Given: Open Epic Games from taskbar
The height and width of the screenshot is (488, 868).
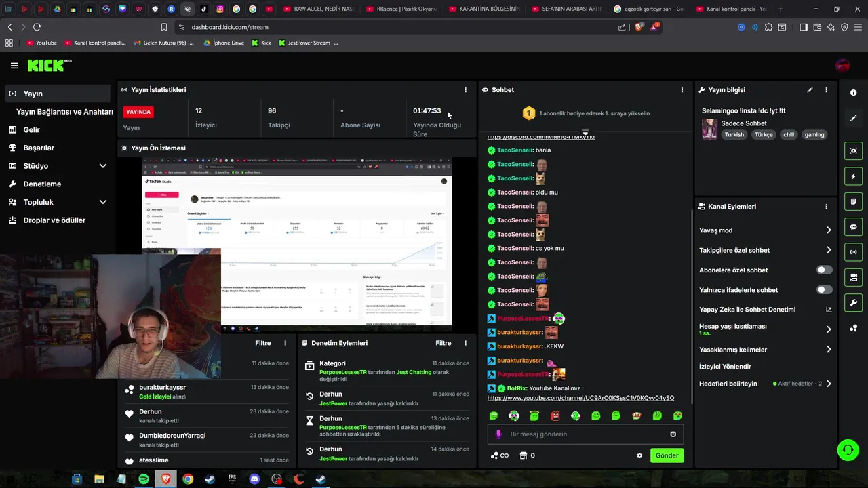Looking at the screenshot, I should (232, 479).
